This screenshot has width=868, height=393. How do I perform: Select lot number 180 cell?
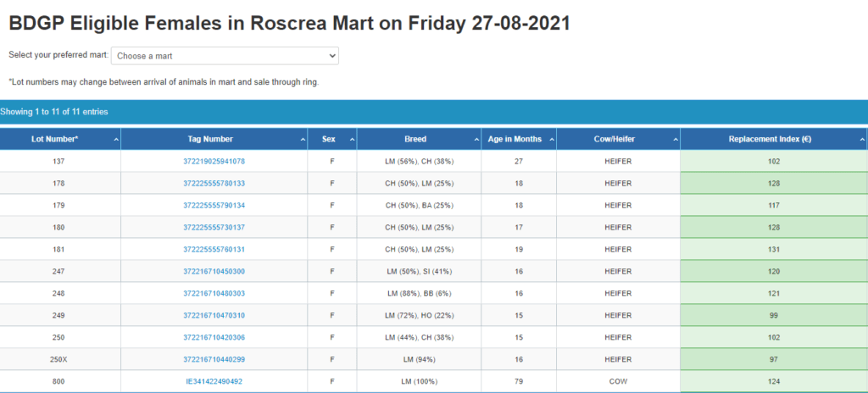60,228
